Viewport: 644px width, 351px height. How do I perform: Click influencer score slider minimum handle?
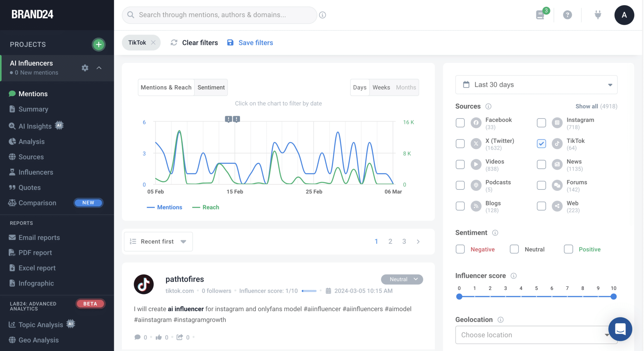459,297
